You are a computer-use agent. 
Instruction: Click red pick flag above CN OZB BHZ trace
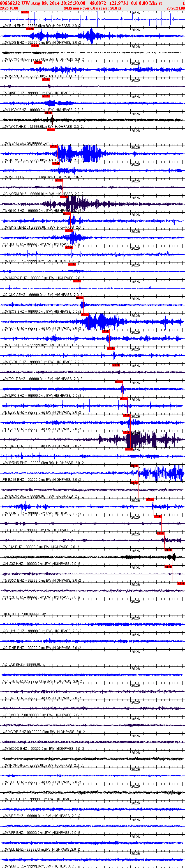181,584
